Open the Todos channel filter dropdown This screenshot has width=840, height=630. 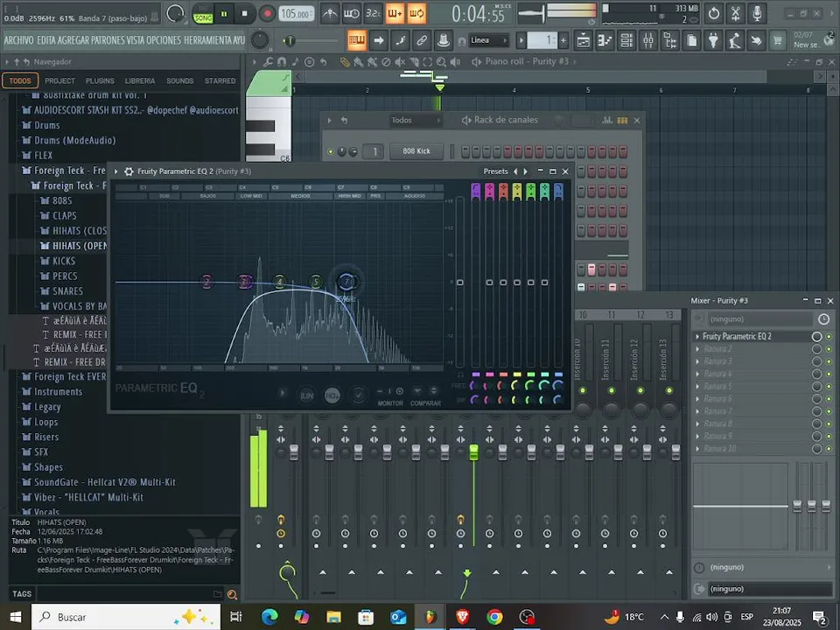[x=415, y=120]
